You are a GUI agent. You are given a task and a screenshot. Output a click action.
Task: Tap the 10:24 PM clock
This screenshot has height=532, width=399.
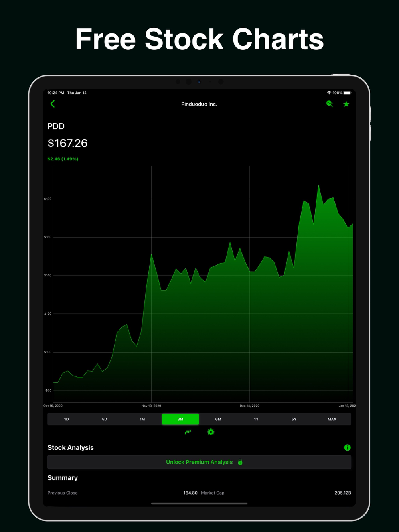56,93
